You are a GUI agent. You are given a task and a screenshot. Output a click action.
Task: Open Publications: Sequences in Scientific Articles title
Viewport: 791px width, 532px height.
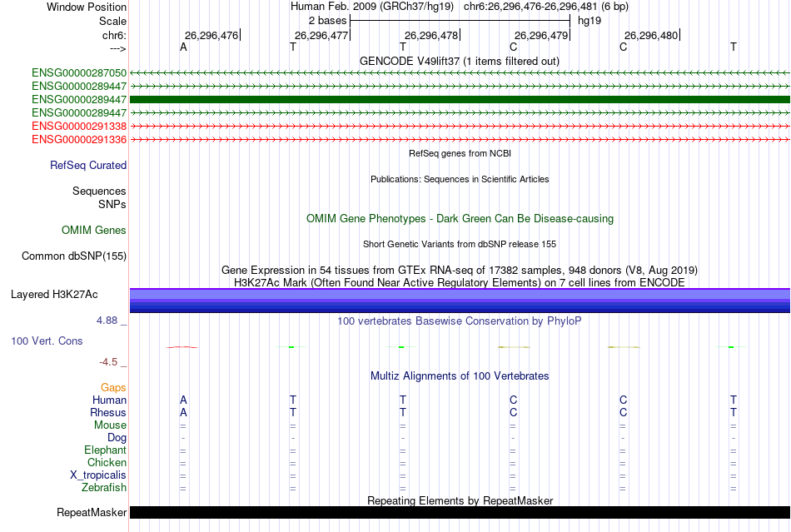pyautogui.click(x=460, y=179)
